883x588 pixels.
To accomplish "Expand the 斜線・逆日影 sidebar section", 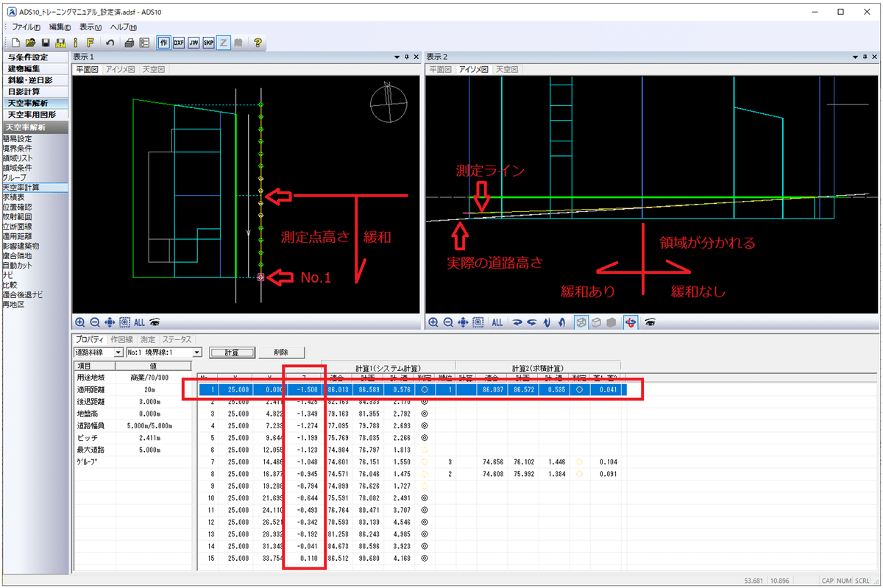I will (35, 80).
